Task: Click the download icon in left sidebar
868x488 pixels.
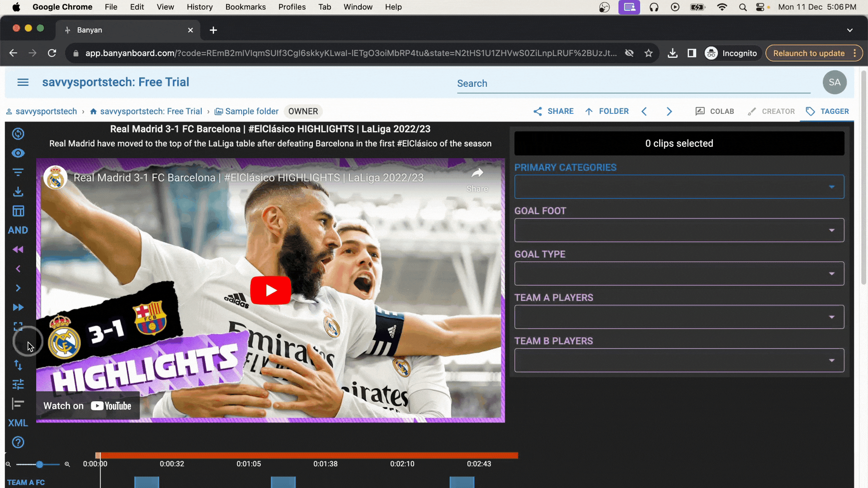Action: click(x=18, y=192)
